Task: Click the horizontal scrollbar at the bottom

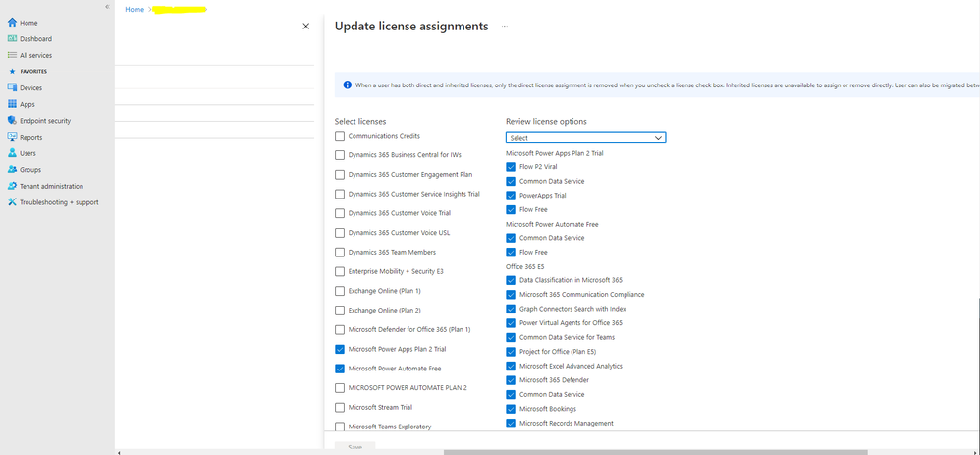Action: point(655,452)
